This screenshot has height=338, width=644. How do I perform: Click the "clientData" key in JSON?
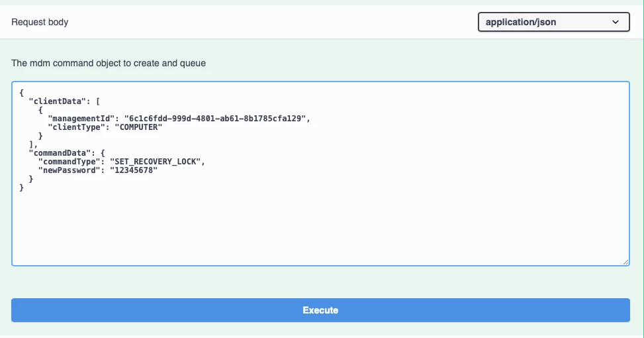point(58,101)
